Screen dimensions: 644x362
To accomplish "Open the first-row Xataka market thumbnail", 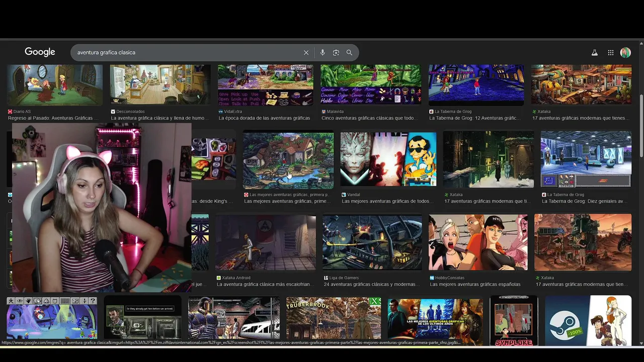I will 581,84.
